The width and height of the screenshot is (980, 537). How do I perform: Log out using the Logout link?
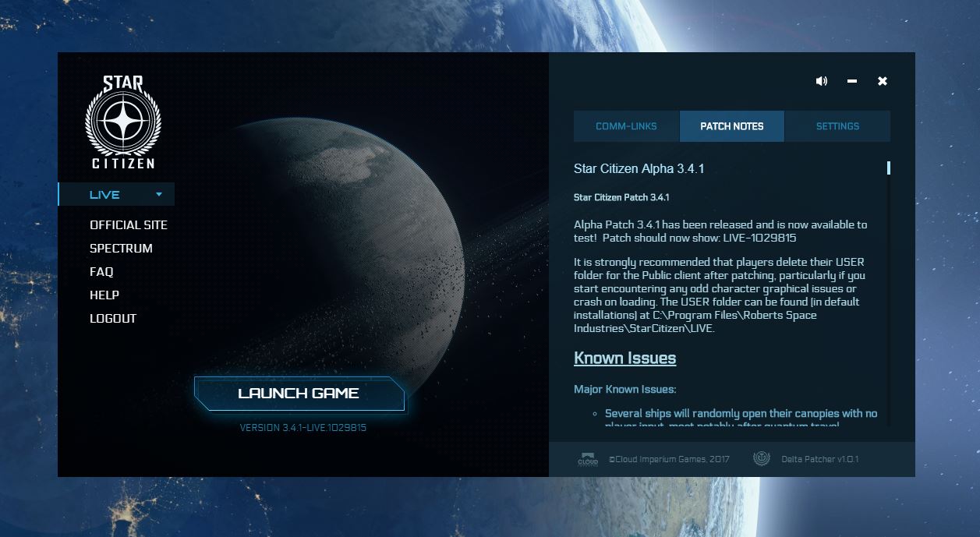point(113,318)
